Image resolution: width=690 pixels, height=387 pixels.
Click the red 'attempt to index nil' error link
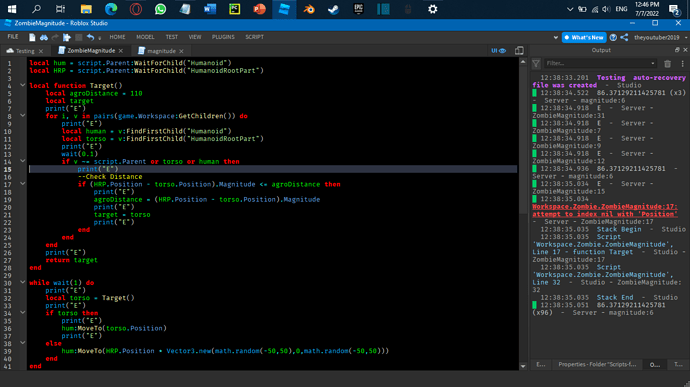[605, 210]
